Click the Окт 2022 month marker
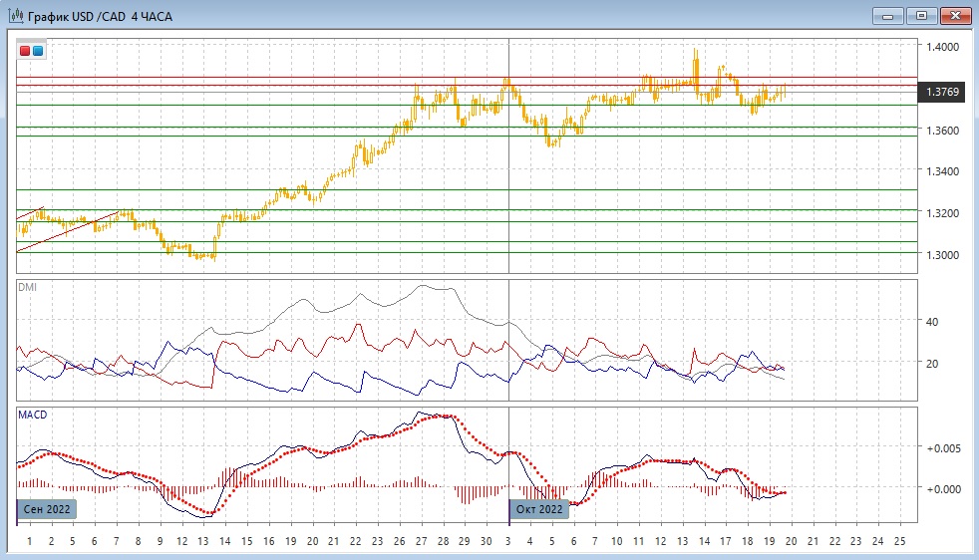 click(539, 509)
